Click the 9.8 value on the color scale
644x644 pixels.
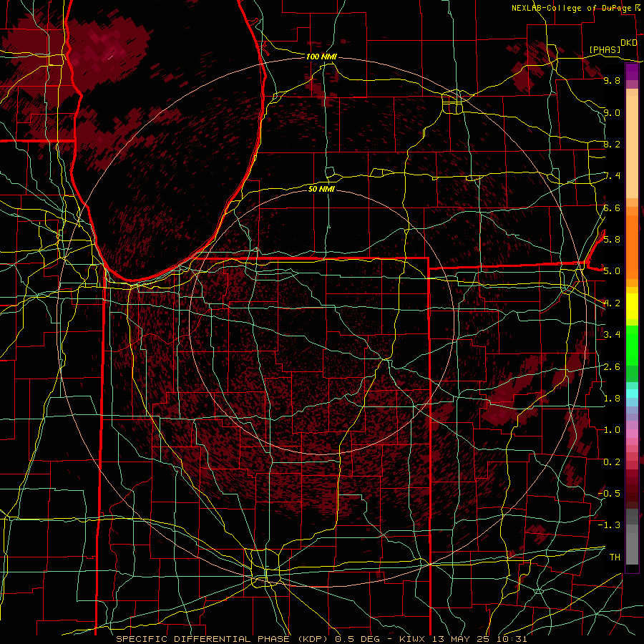pos(612,81)
